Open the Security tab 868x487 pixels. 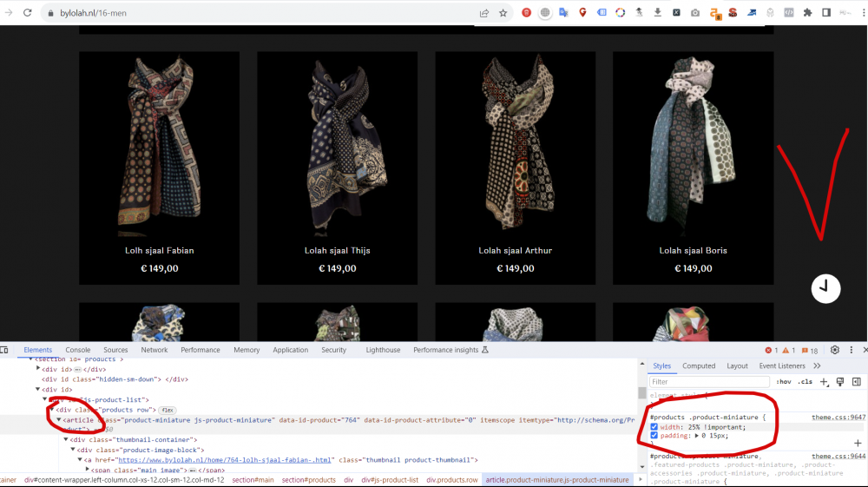(x=334, y=350)
